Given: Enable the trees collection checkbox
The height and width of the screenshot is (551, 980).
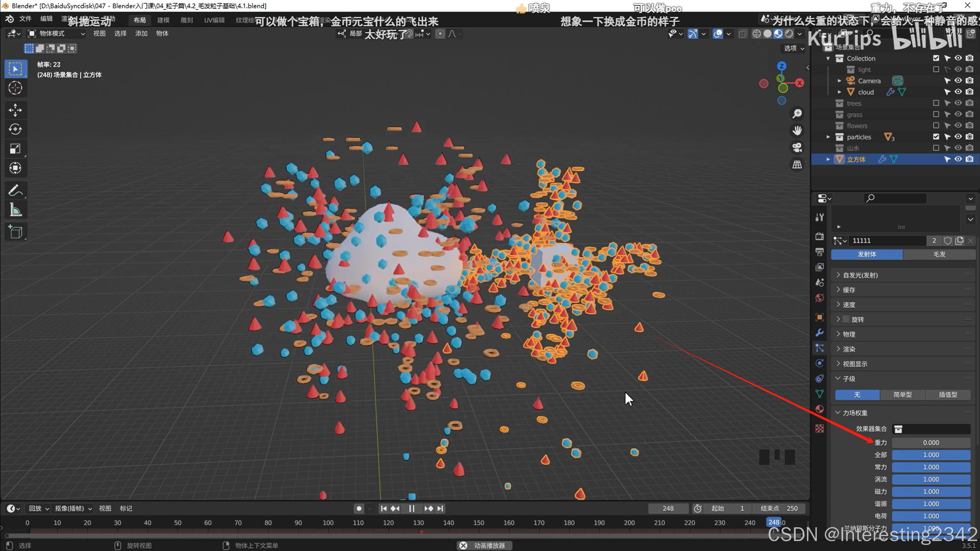Looking at the screenshot, I should coord(936,103).
